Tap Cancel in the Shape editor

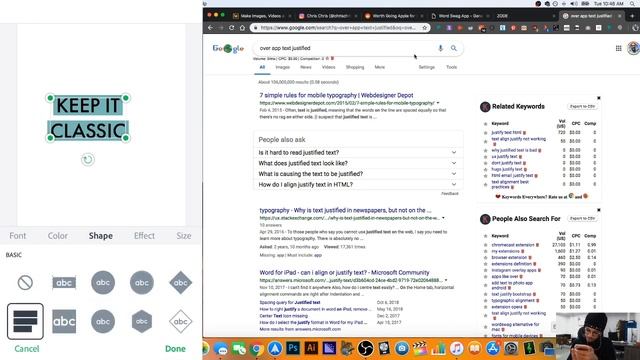pos(27,349)
